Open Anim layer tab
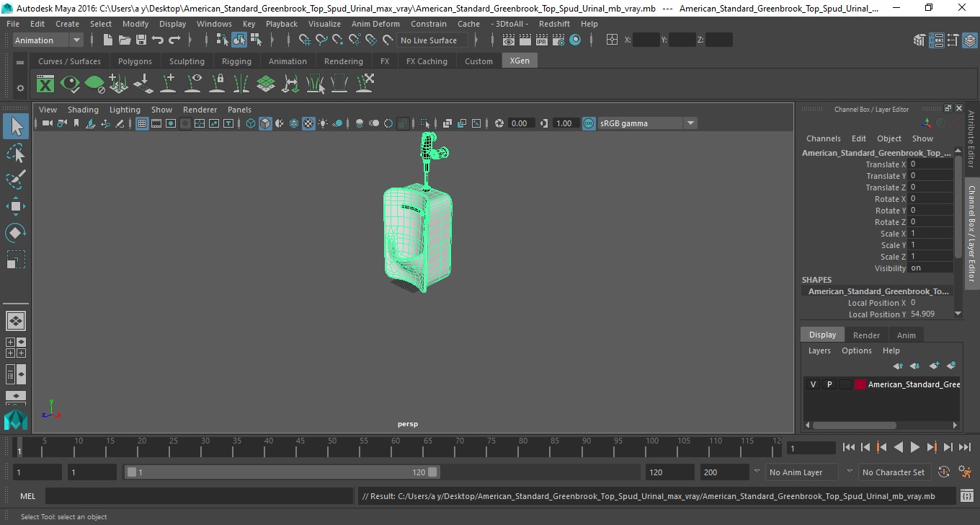980x525 pixels. tap(906, 335)
